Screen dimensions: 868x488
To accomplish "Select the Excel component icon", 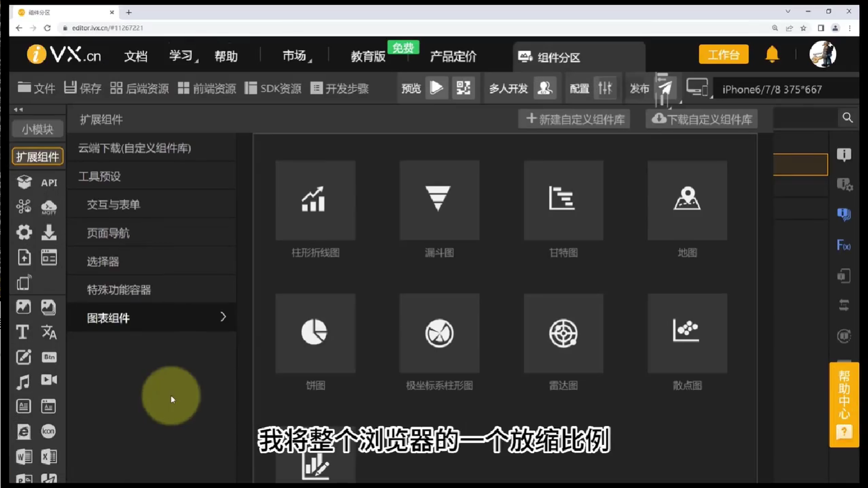I will click(49, 457).
